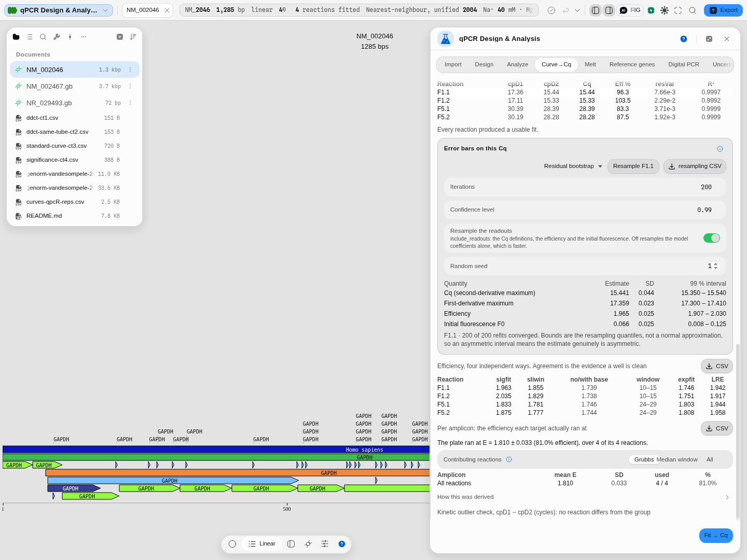Switch to the Reference genes tab
Viewport: 747px width, 560px height.
click(632, 65)
